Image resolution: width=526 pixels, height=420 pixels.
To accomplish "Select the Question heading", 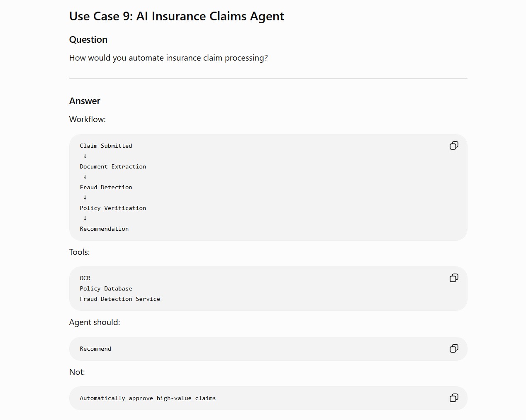I will pyautogui.click(x=88, y=39).
